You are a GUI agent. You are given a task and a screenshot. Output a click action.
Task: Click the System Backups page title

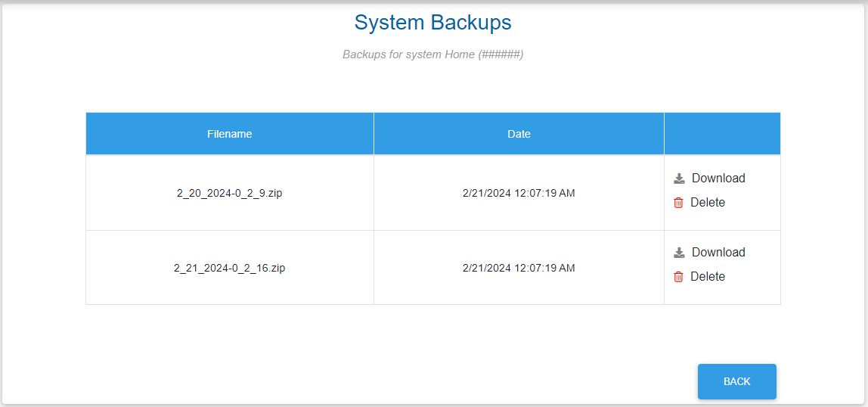coord(432,23)
